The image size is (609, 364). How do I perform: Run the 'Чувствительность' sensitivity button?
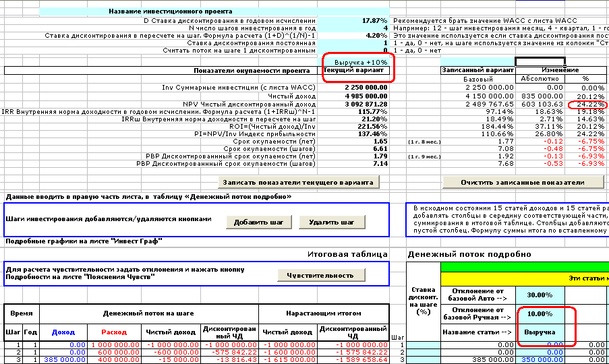click(320, 275)
